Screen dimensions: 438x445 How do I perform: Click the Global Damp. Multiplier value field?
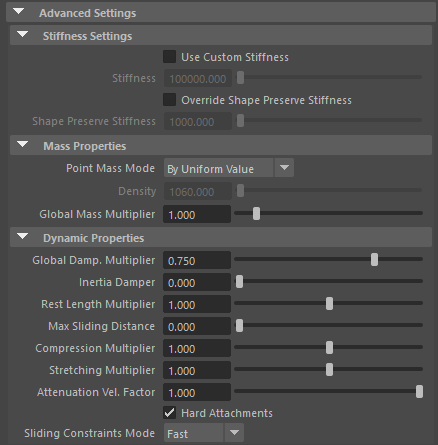click(197, 260)
